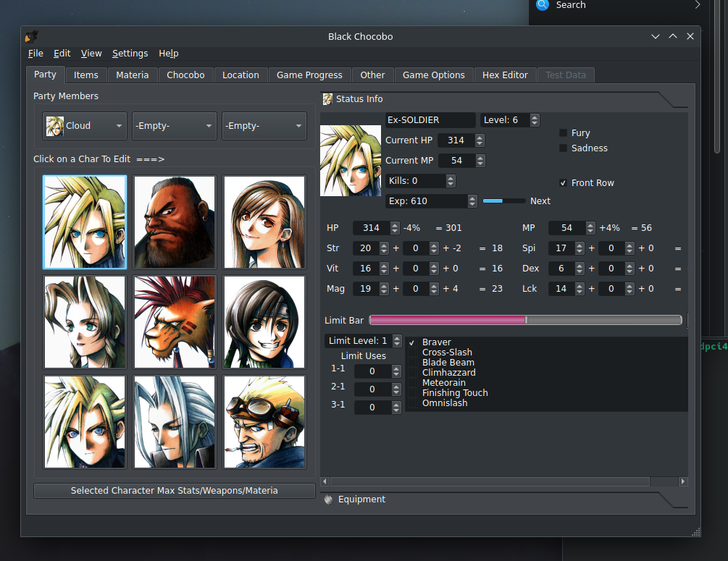Open the Settings menu
This screenshot has height=561, width=728.
(130, 54)
